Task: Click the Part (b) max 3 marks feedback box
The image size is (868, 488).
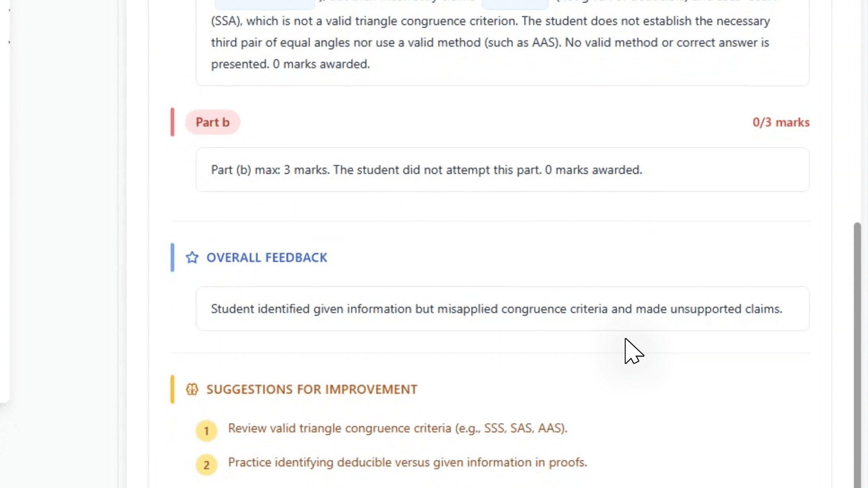Action: pos(503,170)
